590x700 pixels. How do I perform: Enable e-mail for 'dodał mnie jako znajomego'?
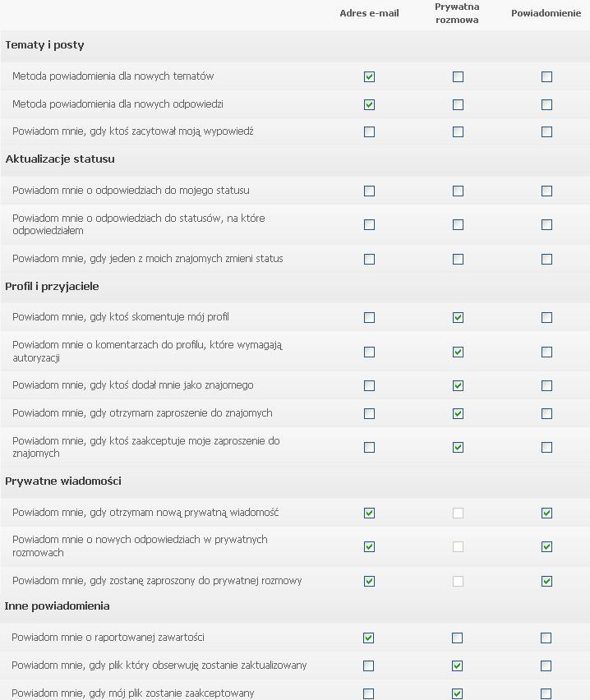(369, 385)
